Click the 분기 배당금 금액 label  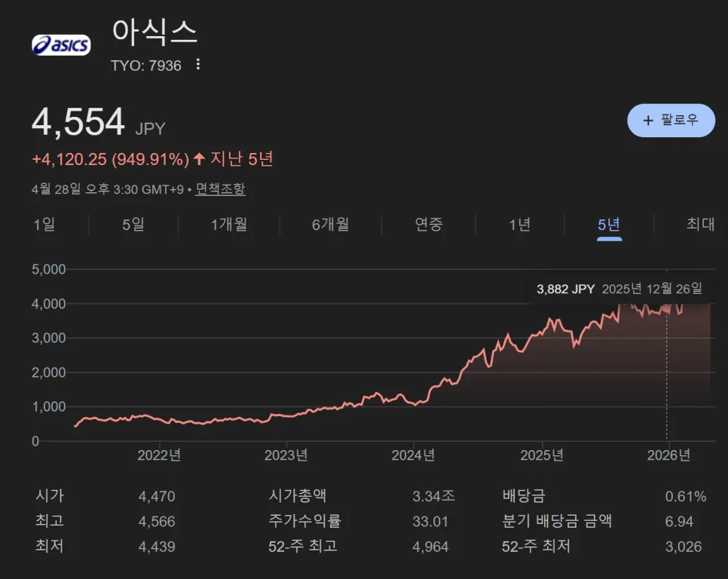click(x=557, y=521)
